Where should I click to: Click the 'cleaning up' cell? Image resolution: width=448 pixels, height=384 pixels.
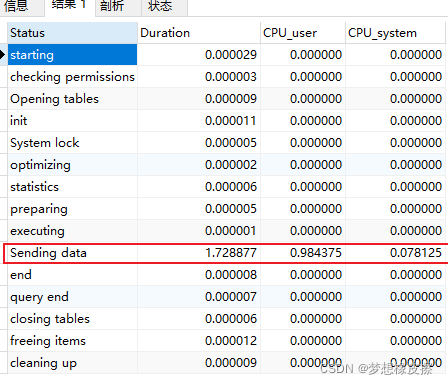[72, 363]
